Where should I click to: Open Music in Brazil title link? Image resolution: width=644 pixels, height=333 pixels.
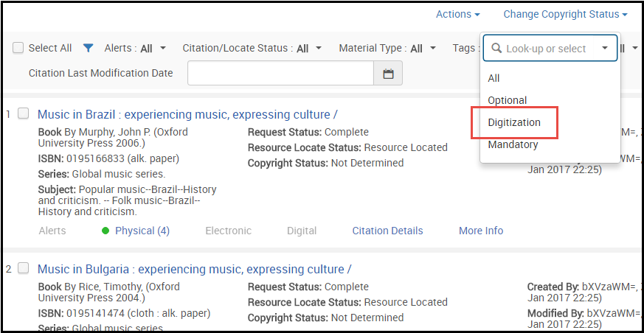tap(187, 114)
